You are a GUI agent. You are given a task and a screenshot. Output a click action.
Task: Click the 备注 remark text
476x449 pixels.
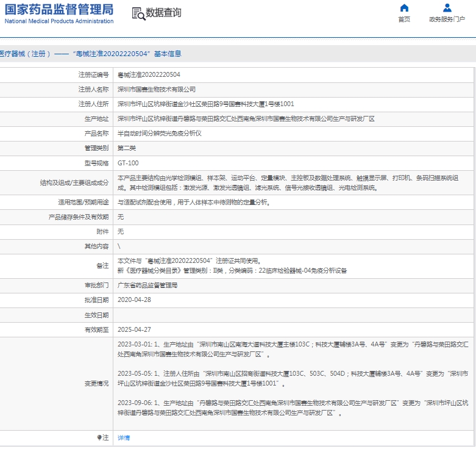[232, 266]
